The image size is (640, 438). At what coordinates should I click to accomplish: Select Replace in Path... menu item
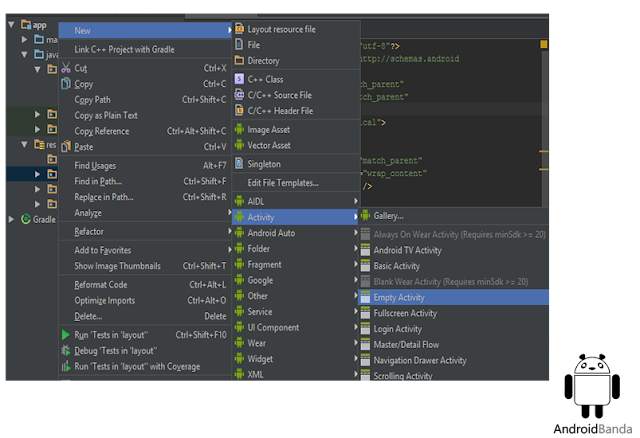pyautogui.click(x=145, y=197)
